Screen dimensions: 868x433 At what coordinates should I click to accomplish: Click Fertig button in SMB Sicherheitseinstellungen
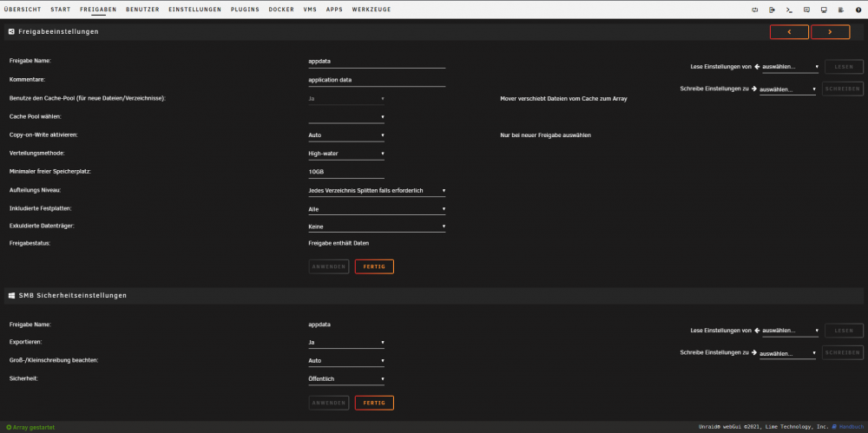pyautogui.click(x=374, y=403)
